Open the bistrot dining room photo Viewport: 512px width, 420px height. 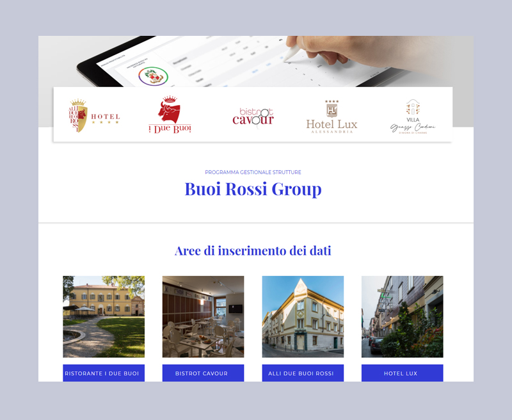point(203,316)
